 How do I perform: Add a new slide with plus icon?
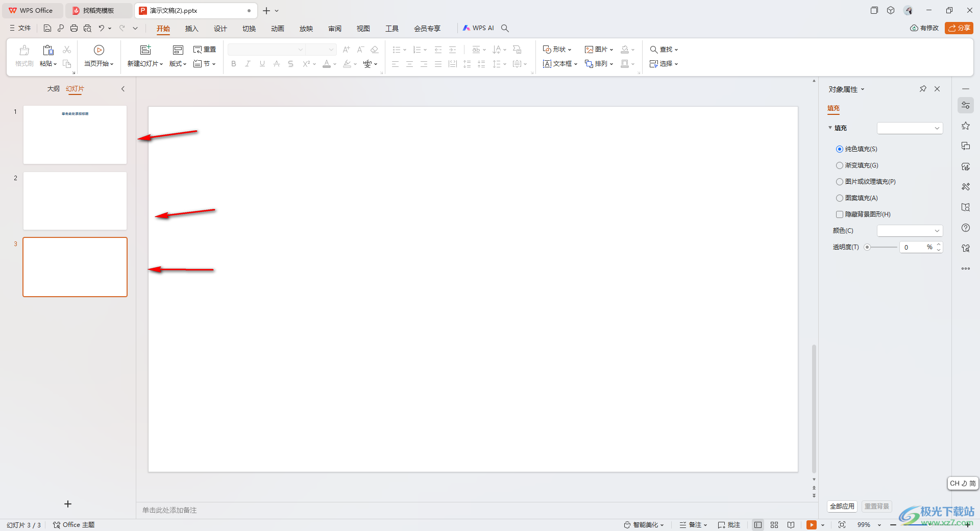[x=68, y=504]
